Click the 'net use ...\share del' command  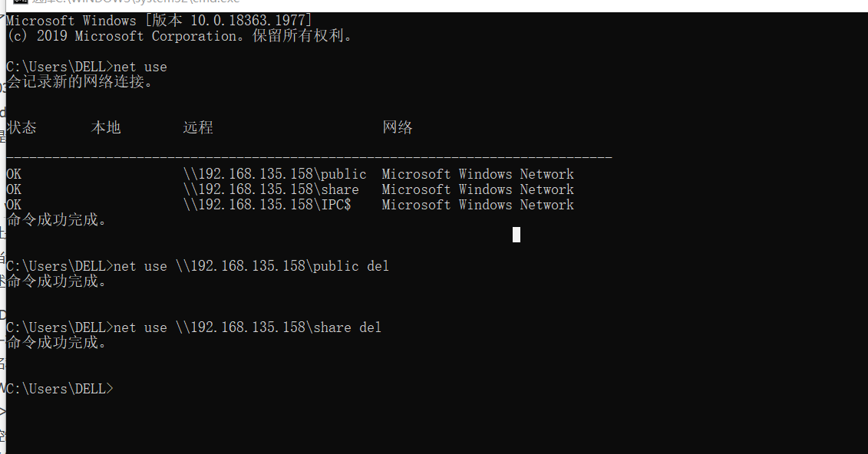point(247,327)
